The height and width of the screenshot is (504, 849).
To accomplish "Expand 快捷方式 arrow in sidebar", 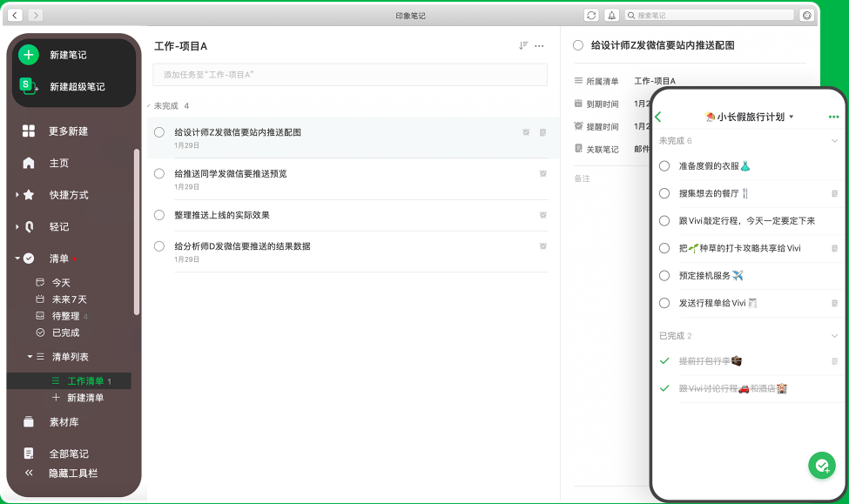I will [17, 195].
